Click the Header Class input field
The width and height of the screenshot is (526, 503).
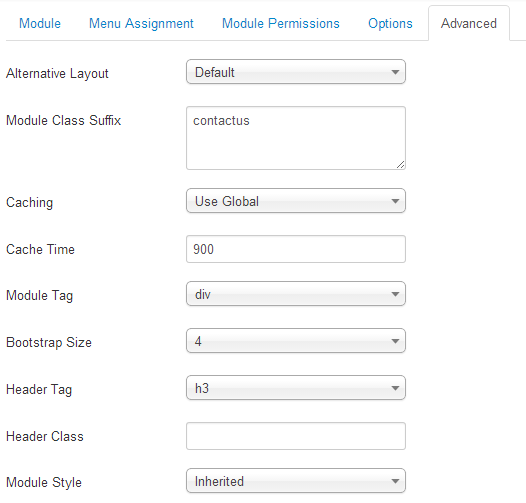(296, 436)
